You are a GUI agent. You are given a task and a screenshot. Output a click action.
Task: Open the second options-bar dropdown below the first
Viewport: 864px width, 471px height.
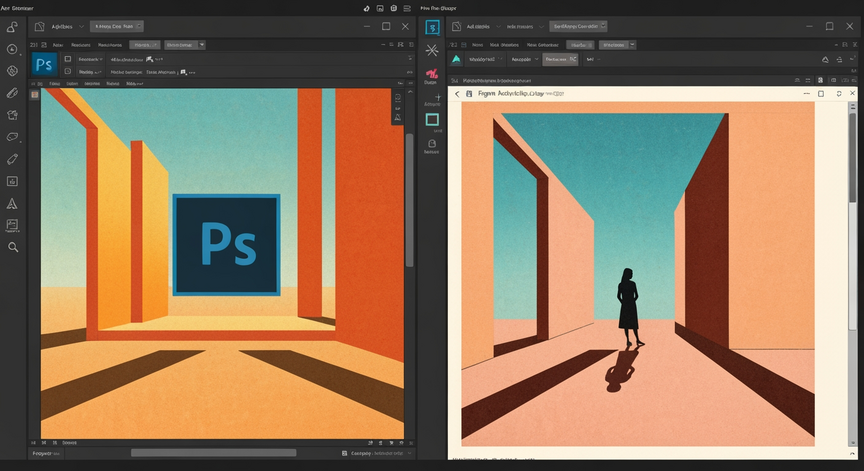90,72
